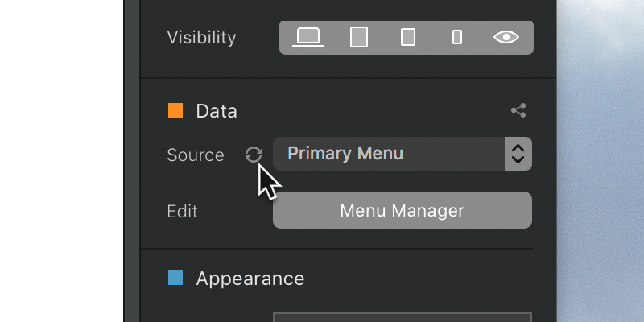This screenshot has height=322, width=644.
Task: Click the gray strip left of panel
Action: click(132, 161)
